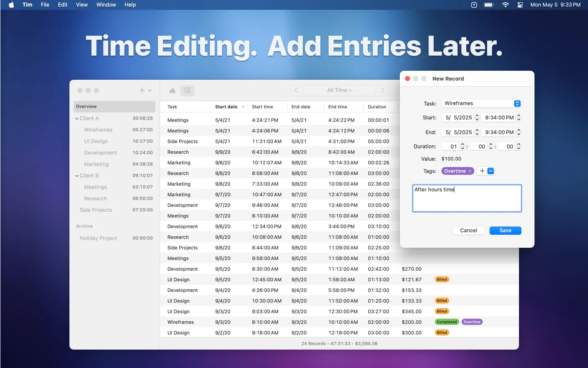Click the notes field with After hours time

(467, 198)
